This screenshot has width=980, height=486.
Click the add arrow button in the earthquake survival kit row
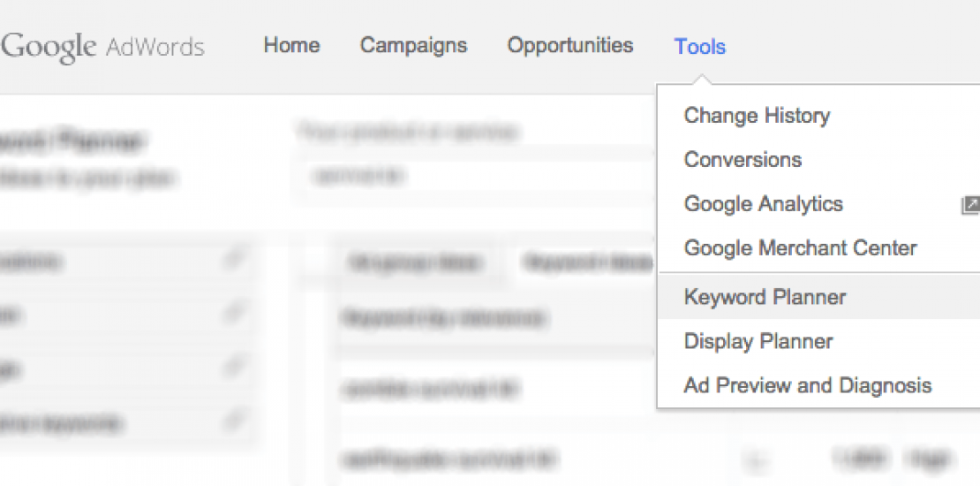click(x=756, y=459)
